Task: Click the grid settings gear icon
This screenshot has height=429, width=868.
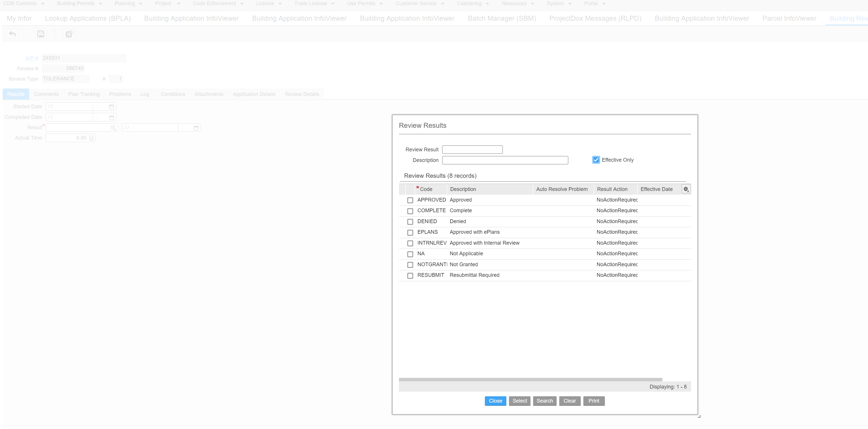Action: 686,189
